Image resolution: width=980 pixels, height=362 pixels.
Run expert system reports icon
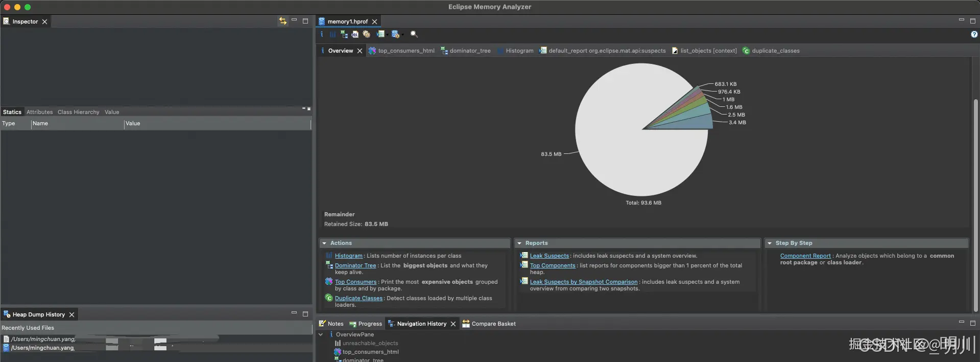[380, 34]
